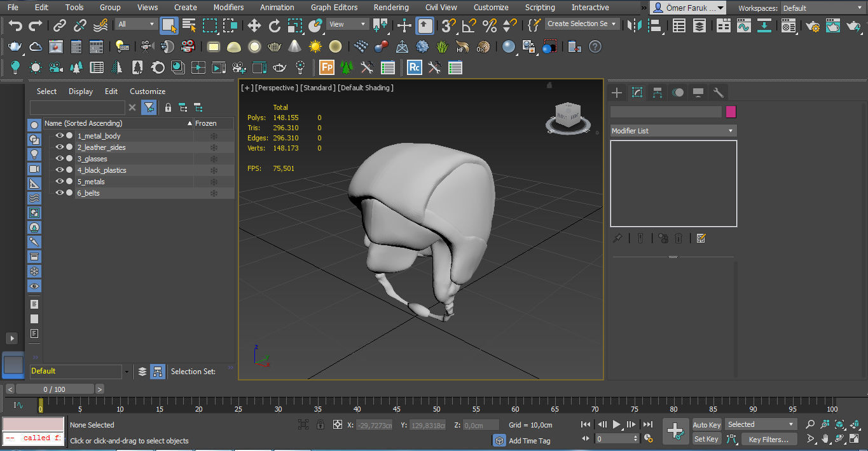868x451 pixels.
Task: Activate the Select Object tool
Action: tap(169, 25)
